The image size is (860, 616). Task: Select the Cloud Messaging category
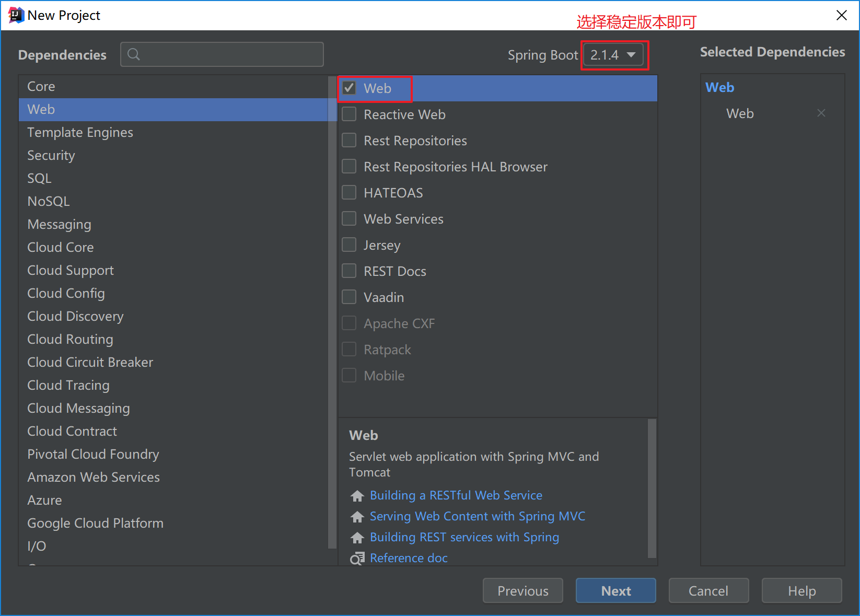pyautogui.click(x=173, y=408)
